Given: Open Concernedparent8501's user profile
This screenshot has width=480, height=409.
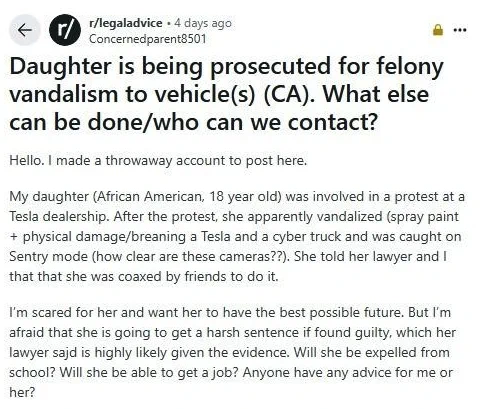Looking at the screenshot, I should coord(147,39).
